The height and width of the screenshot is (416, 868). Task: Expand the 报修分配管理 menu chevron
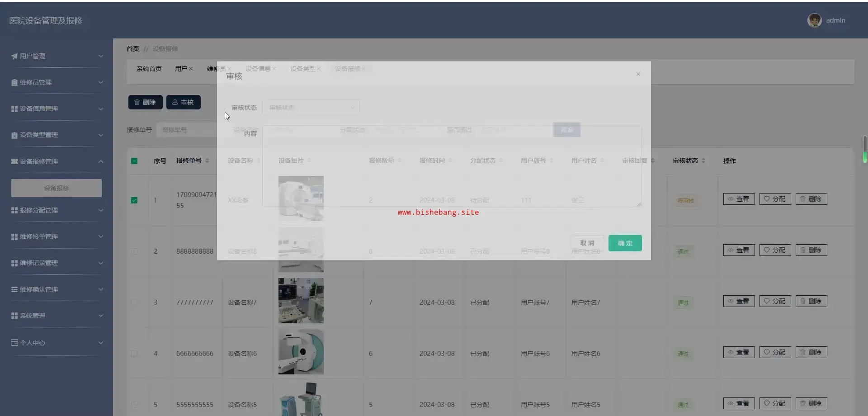[x=101, y=210]
